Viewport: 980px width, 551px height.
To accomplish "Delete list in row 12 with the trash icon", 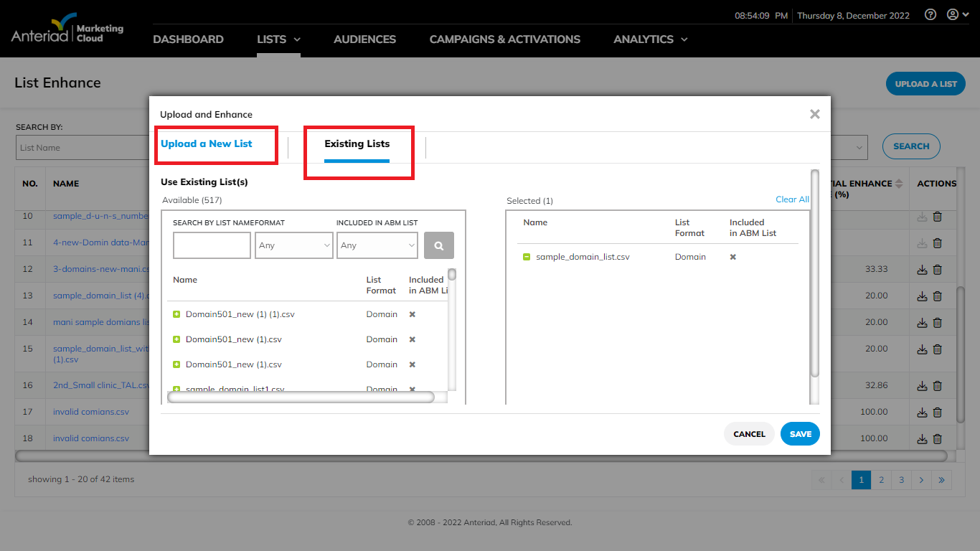I will click(x=937, y=270).
